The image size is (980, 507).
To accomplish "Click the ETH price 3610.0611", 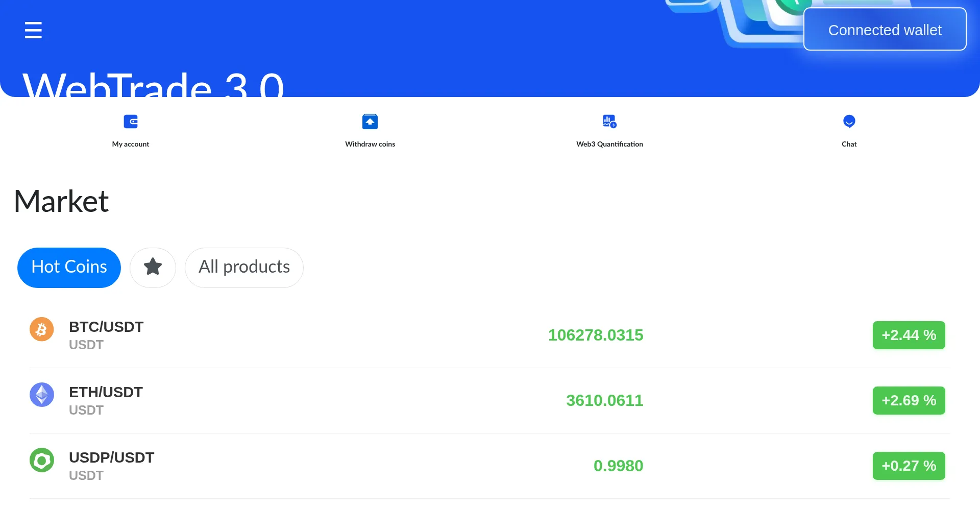I will point(604,400).
